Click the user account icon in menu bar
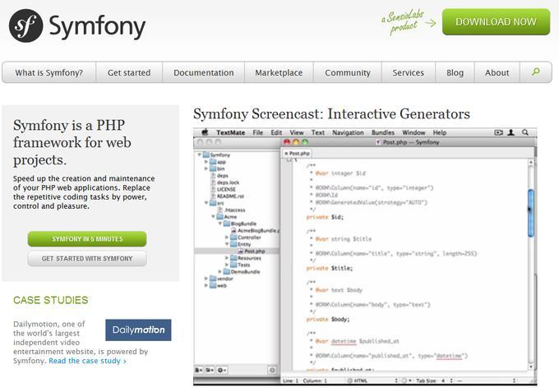559x392 pixels. point(510,132)
